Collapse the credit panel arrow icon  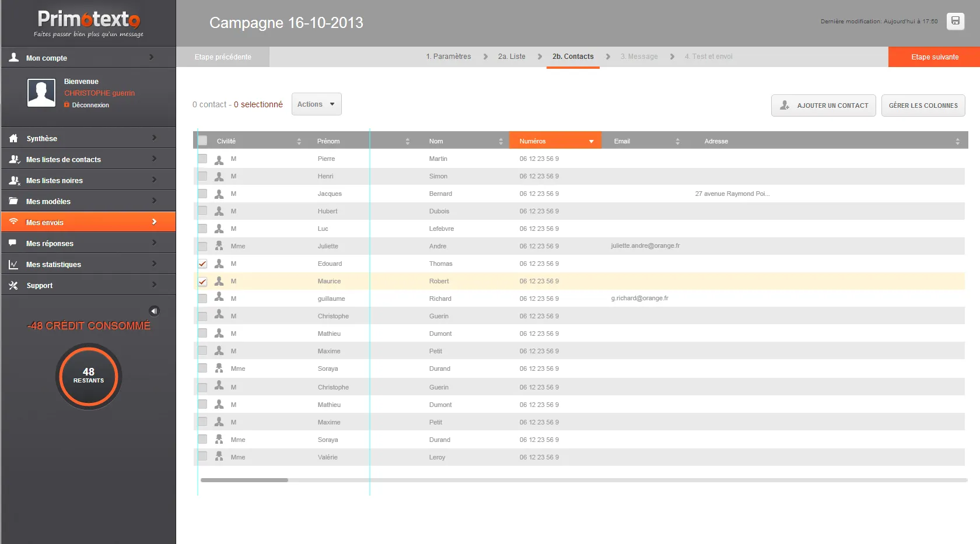tap(154, 311)
